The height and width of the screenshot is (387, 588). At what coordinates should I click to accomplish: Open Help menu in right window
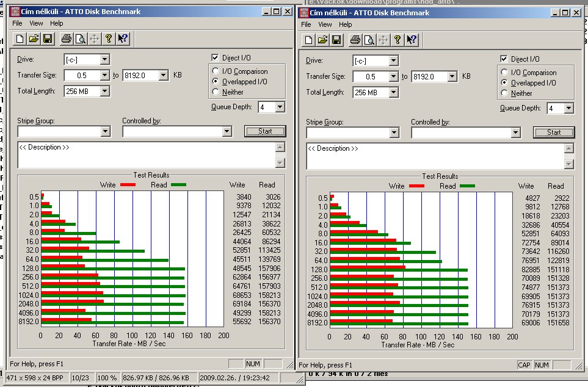coord(346,24)
